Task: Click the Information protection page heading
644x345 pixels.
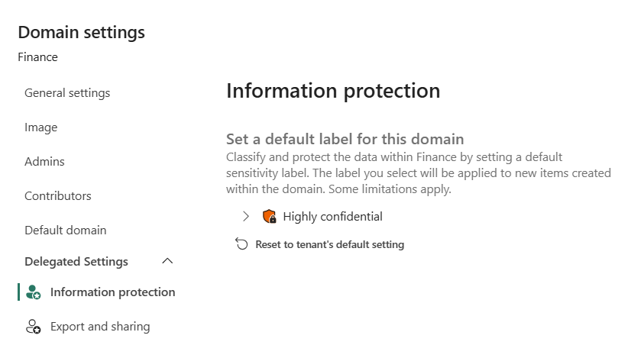Action: point(333,91)
